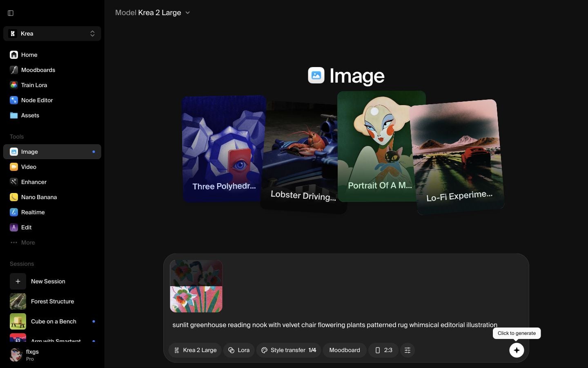Click the Krea logo in workspace switcher

(x=13, y=34)
